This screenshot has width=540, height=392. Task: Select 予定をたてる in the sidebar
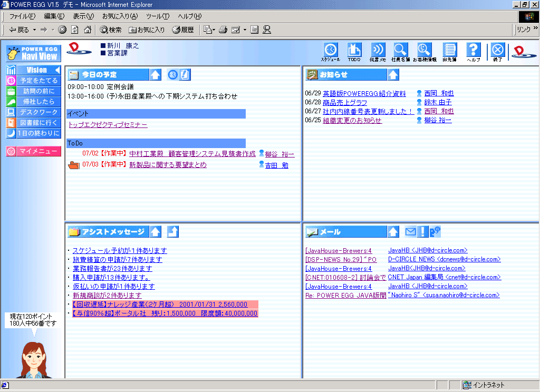33,81
